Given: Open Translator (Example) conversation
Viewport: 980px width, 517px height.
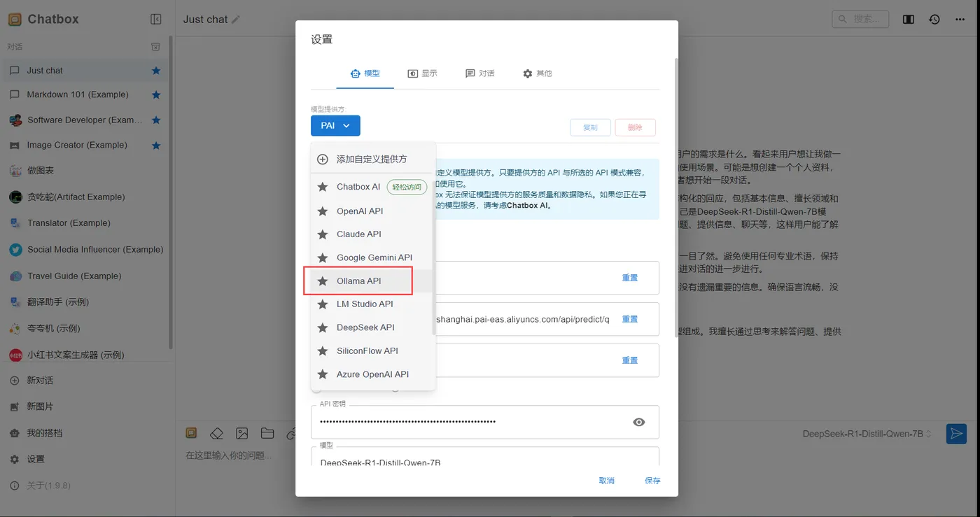Looking at the screenshot, I should tap(85, 223).
